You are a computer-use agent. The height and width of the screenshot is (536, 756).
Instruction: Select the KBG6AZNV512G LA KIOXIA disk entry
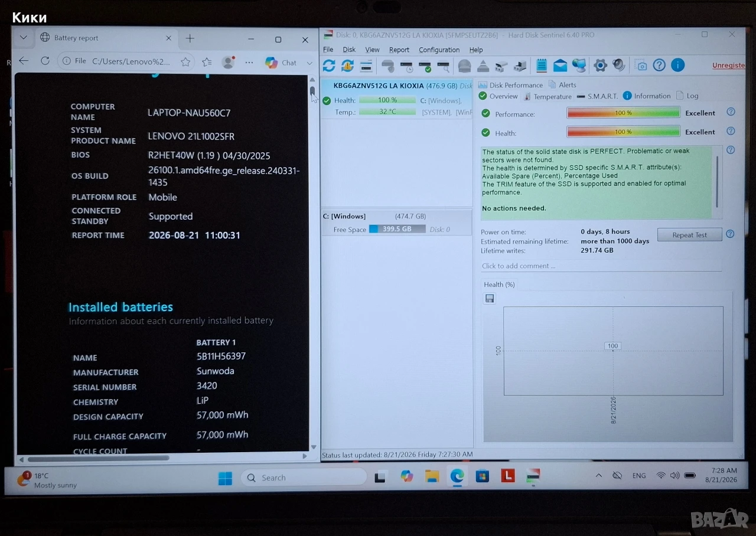pyautogui.click(x=396, y=99)
